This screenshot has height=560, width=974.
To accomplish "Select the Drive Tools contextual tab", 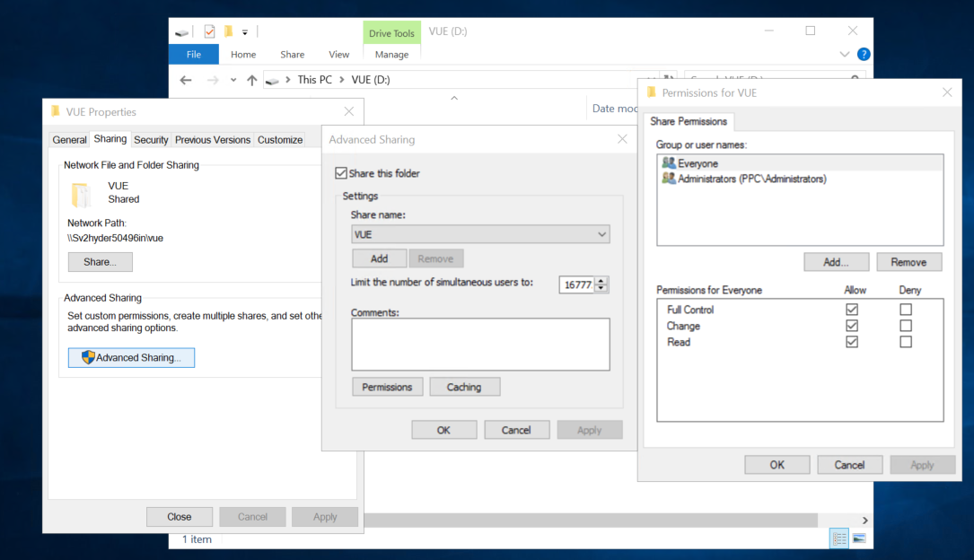I will coord(391,33).
